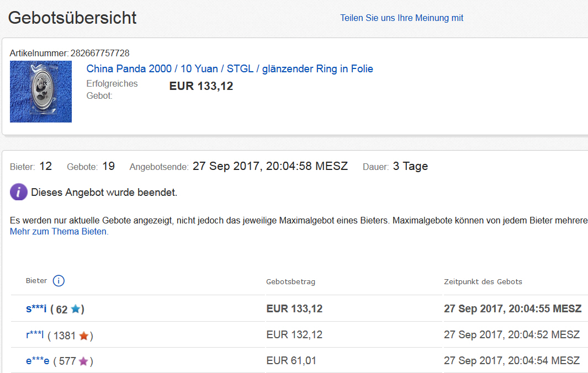The image size is (588, 373).
Task: Click the purple info icon beside 'Dieses Angebot wurde beendet'
Action: 19,192
